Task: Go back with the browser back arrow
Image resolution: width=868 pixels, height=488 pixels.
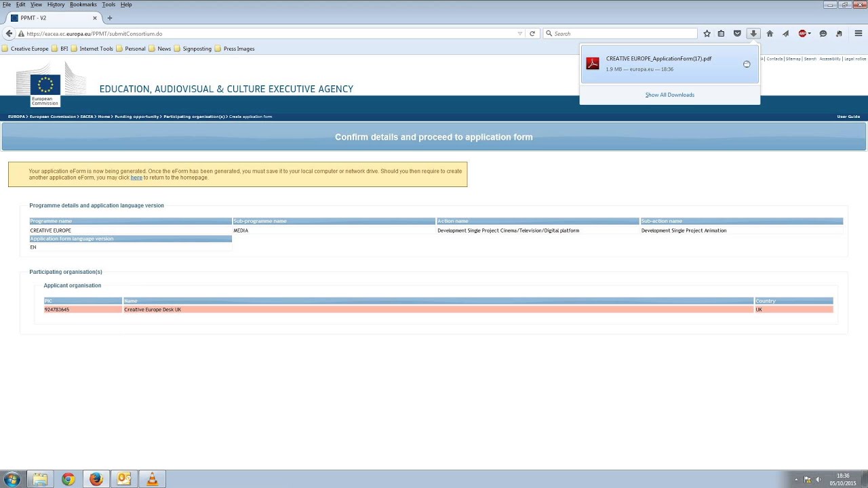Action: tap(9, 33)
